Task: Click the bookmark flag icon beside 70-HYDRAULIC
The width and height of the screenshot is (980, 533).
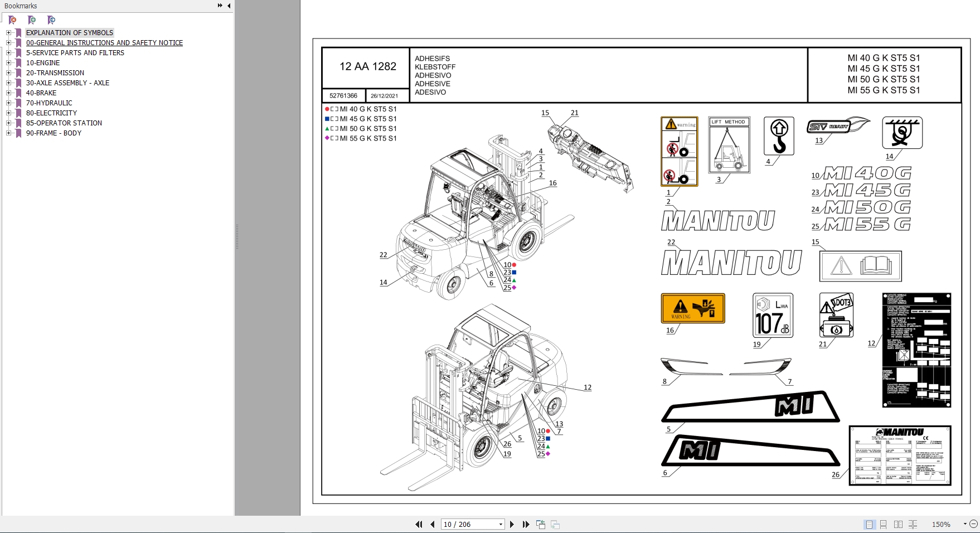Action: tap(18, 103)
